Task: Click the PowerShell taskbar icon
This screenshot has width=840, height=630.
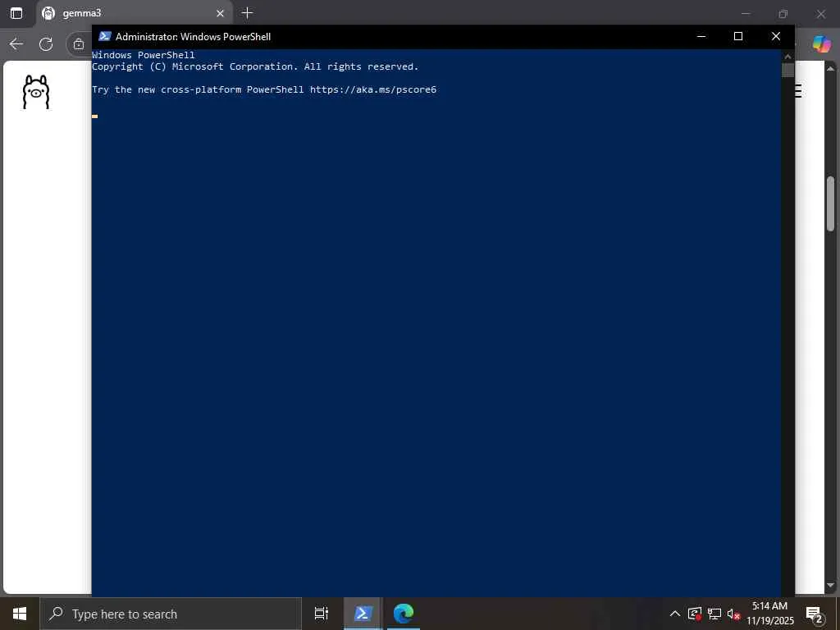Action: (x=363, y=614)
